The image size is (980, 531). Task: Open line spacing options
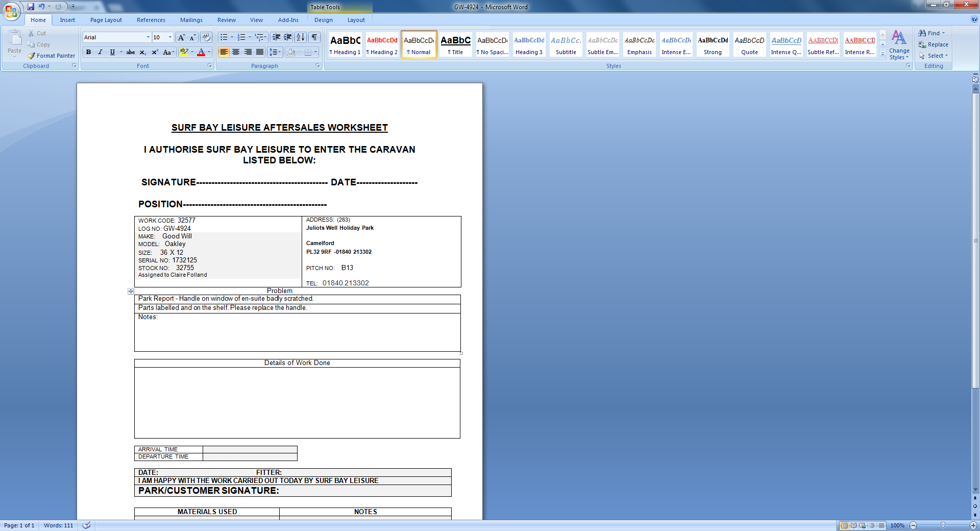tap(275, 52)
